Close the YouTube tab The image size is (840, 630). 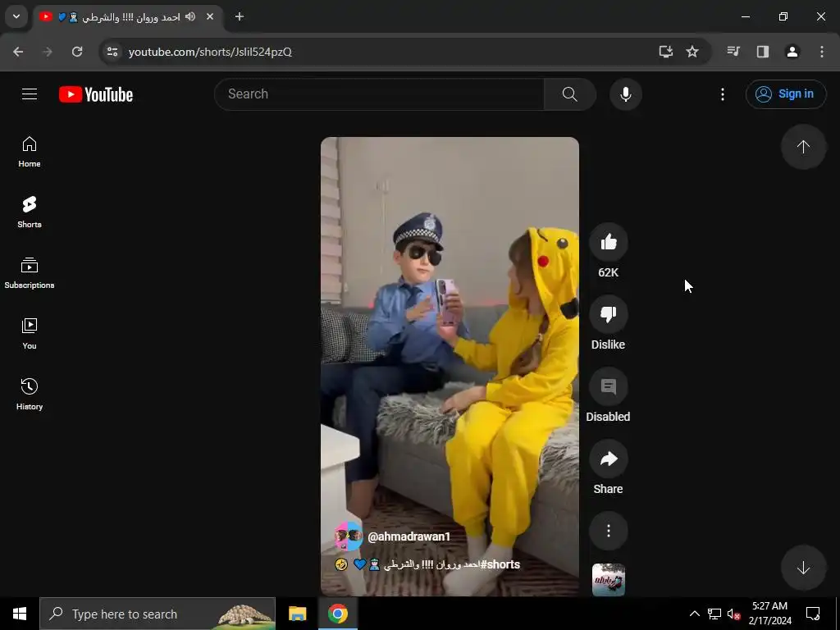[210, 16]
